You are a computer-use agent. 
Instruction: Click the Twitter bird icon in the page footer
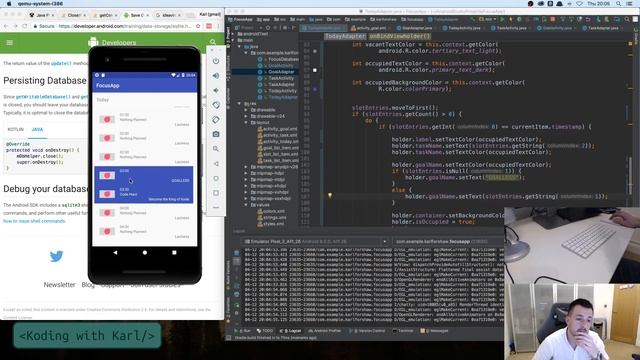[x=56, y=256]
